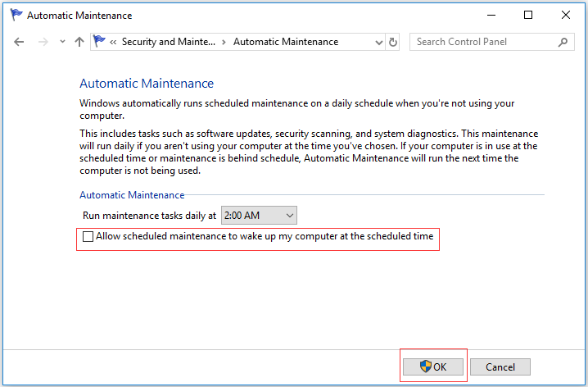Click the 'Run maintenance tasks daily at' label
Screen dimensions: 588x387
[x=150, y=216]
